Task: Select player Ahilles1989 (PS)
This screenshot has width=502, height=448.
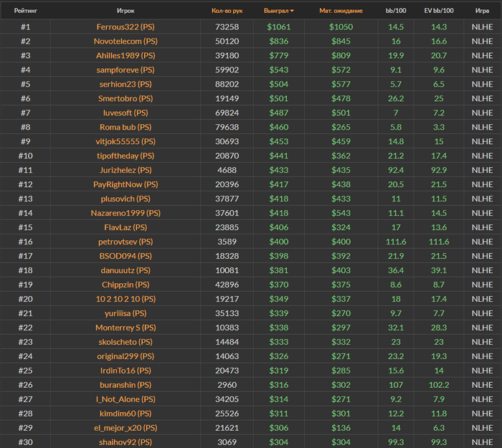Action: tap(126, 55)
